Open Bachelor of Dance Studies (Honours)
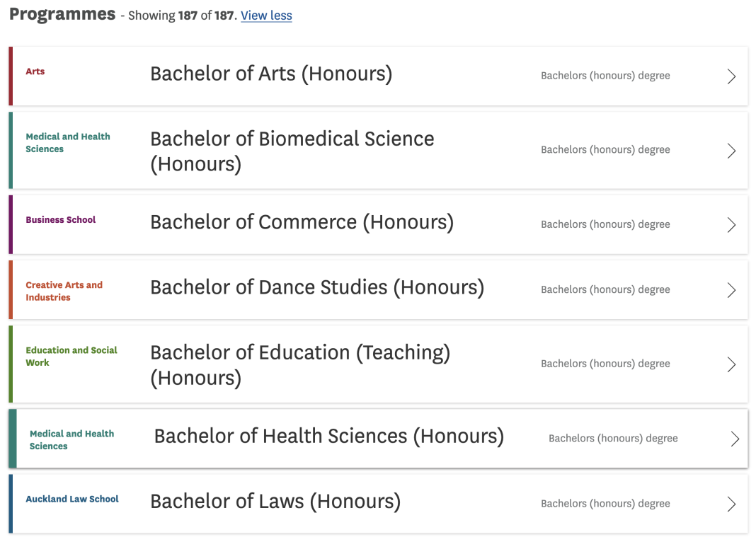 pos(317,288)
